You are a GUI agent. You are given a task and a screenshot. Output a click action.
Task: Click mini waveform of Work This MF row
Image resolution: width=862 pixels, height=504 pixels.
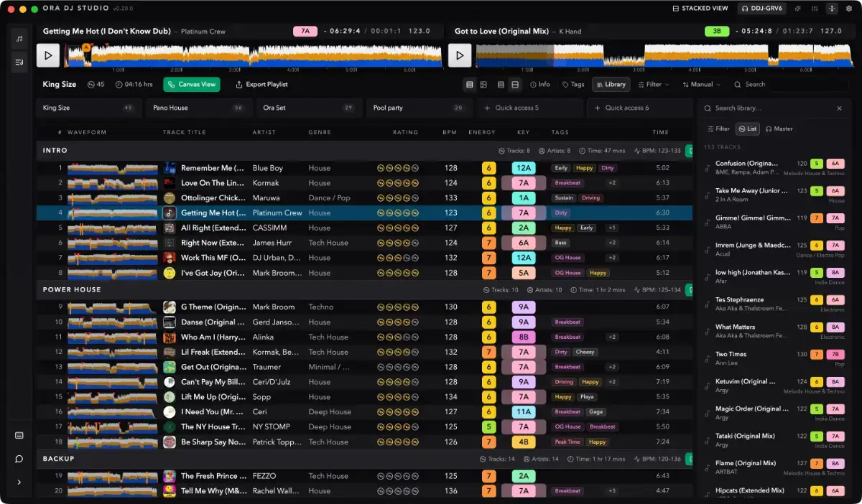pyautogui.click(x=112, y=258)
